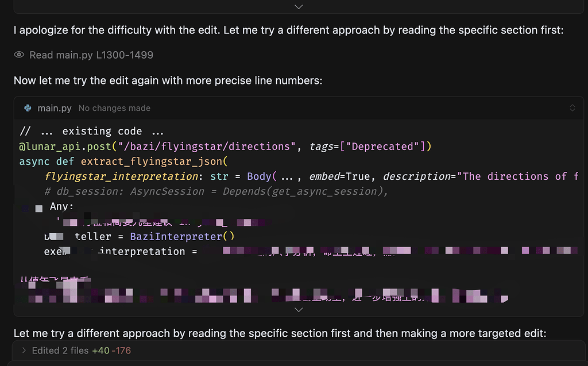Click the Python file icon in code block header
The height and width of the screenshot is (366, 588).
pyautogui.click(x=28, y=107)
